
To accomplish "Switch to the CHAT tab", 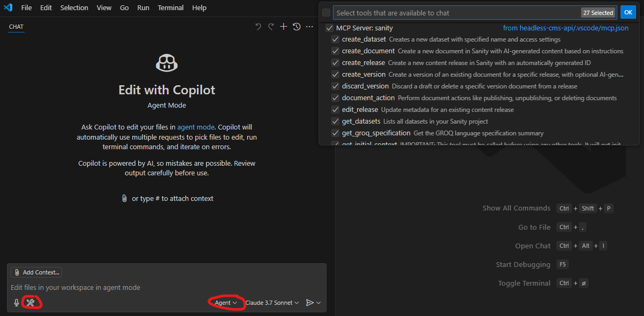I will pos(16,27).
